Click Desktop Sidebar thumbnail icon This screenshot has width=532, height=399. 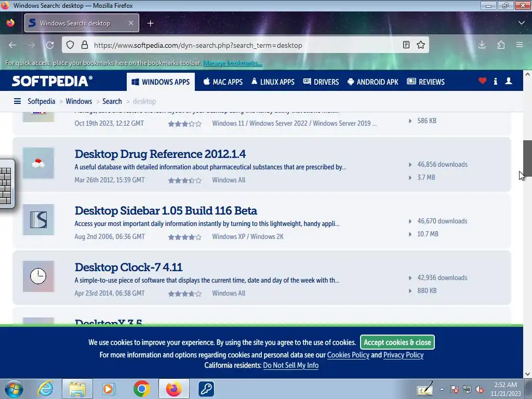click(x=38, y=220)
